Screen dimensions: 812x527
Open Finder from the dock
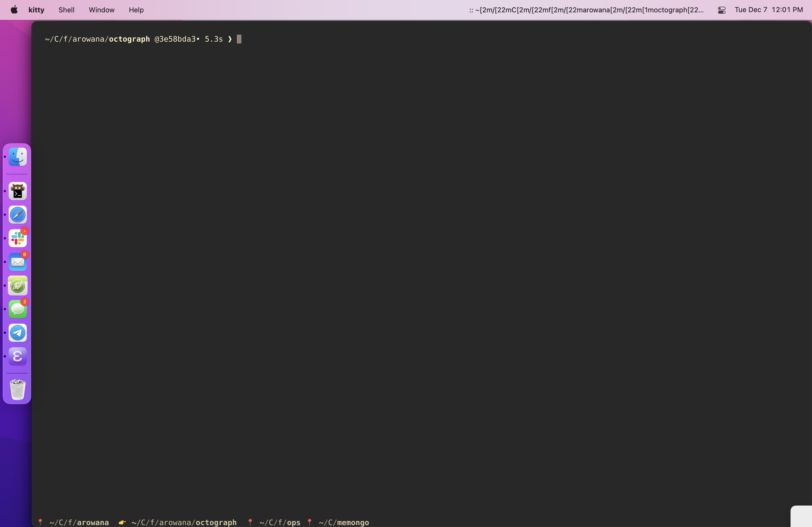tap(17, 156)
